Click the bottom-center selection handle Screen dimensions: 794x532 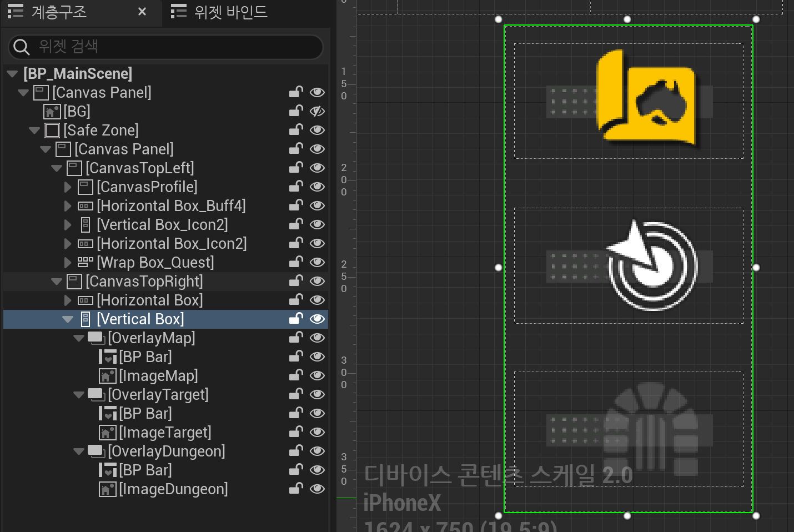(627, 516)
